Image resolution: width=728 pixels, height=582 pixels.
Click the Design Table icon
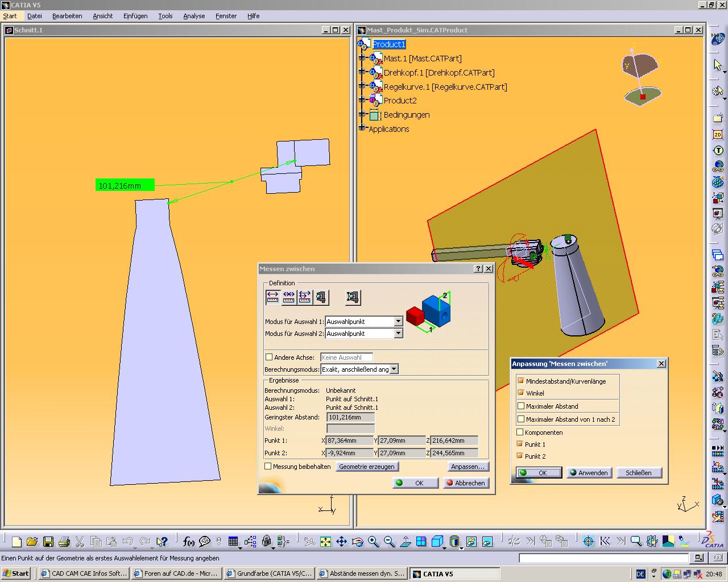coord(233,542)
